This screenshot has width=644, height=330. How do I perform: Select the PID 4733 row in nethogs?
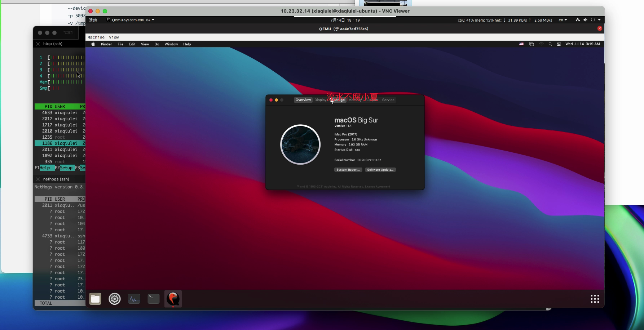[x=60, y=236]
